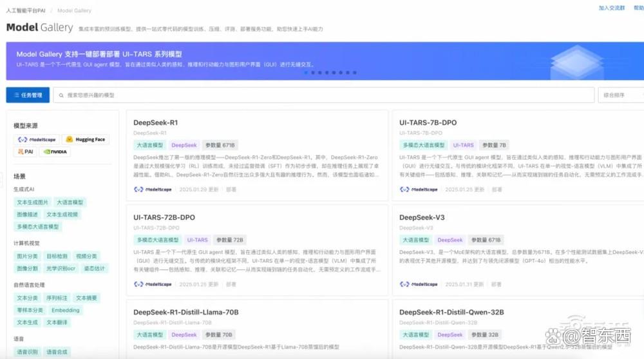Filter by 文本分类 NLP tag

(27, 298)
